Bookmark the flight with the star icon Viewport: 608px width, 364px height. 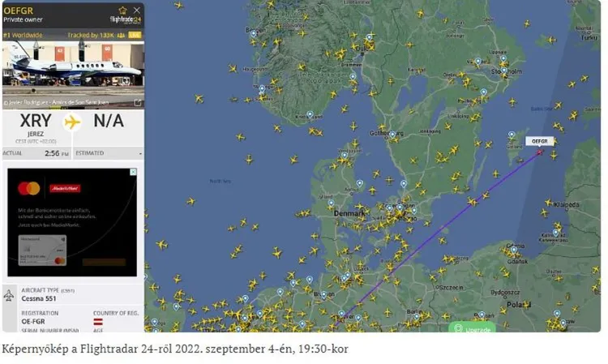point(122,11)
